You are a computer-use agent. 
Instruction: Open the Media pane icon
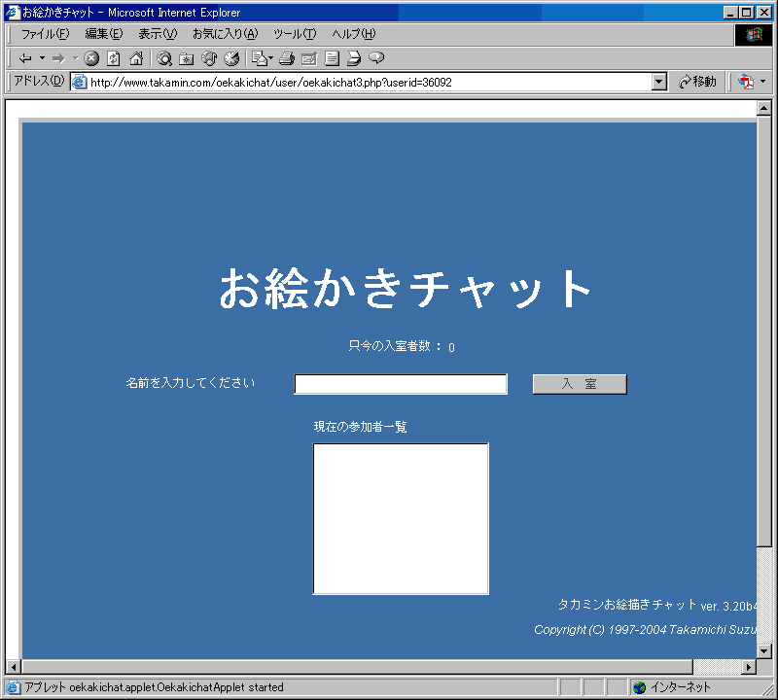tap(209, 58)
